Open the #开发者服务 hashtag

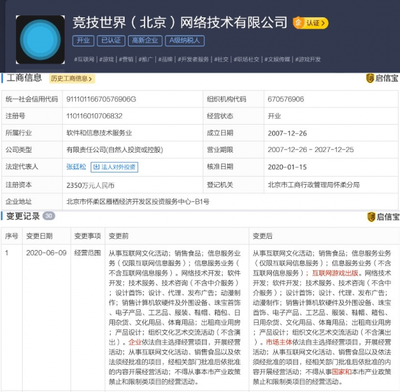click(x=193, y=59)
